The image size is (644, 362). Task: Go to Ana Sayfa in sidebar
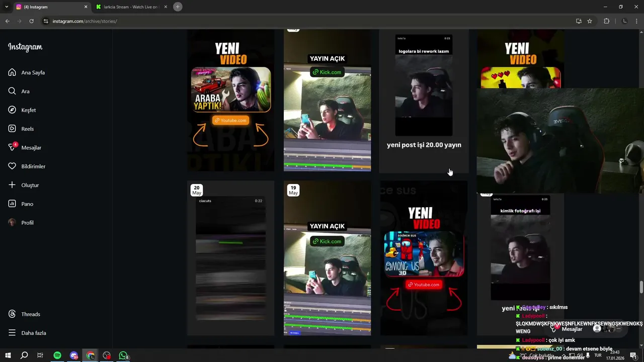(x=27, y=72)
